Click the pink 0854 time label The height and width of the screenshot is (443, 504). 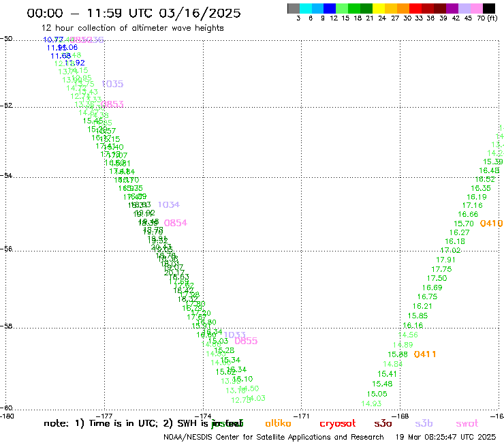[176, 223]
